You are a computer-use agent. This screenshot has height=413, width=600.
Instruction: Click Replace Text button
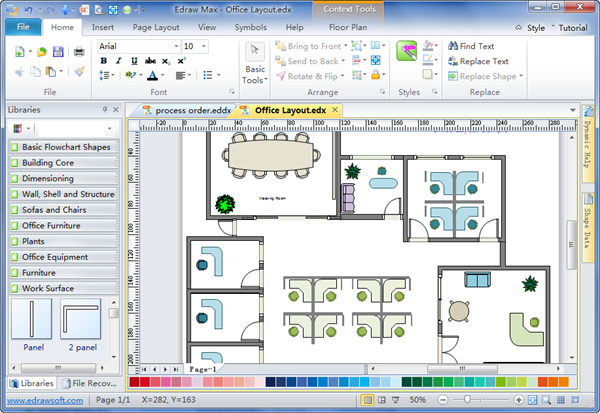(477, 61)
